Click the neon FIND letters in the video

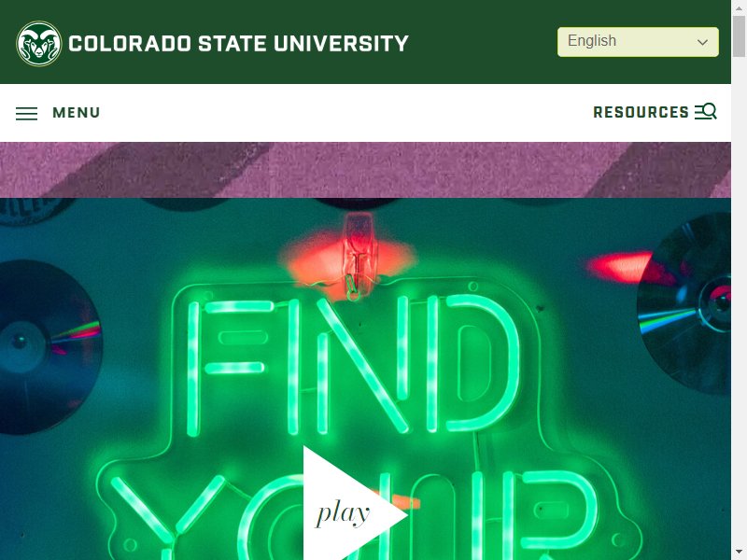pyautogui.click(x=353, y=364)
